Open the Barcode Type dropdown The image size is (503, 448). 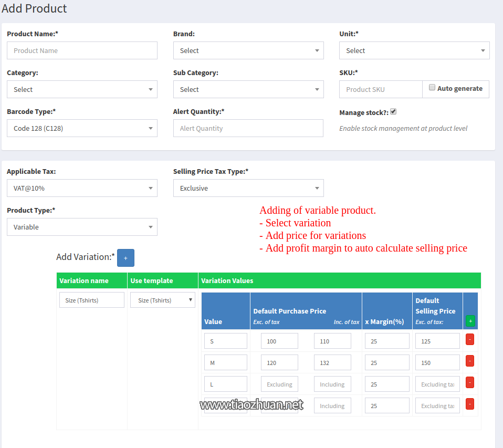point(82,128)
